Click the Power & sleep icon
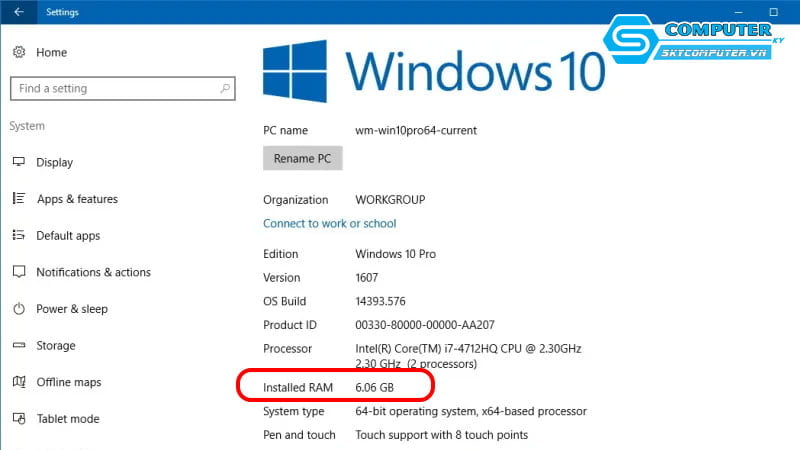800x450 pixels. pos(19,309)
